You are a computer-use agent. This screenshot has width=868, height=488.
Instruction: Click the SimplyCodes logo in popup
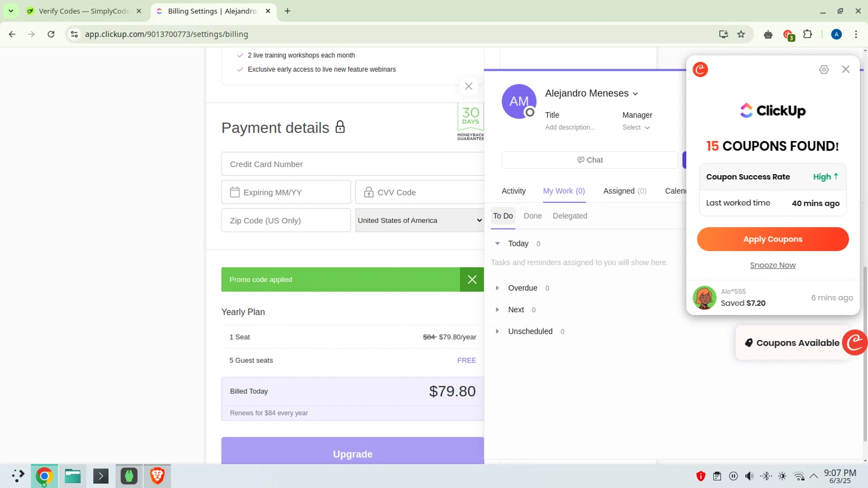[700, 69]
